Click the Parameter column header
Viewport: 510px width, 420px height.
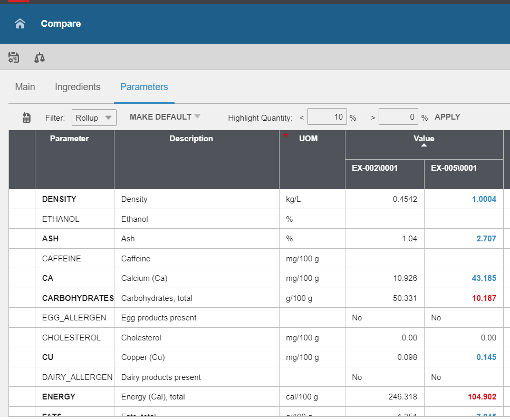click(70, 139)
